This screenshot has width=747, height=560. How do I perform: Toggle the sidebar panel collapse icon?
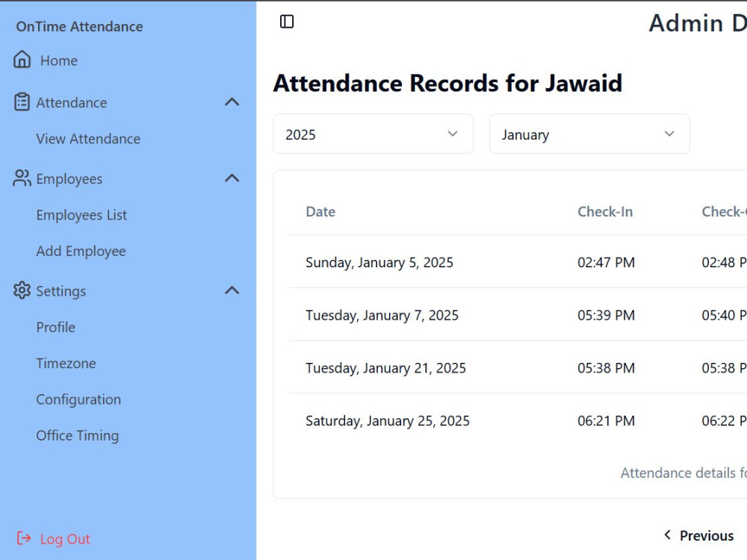pos(286,22)
